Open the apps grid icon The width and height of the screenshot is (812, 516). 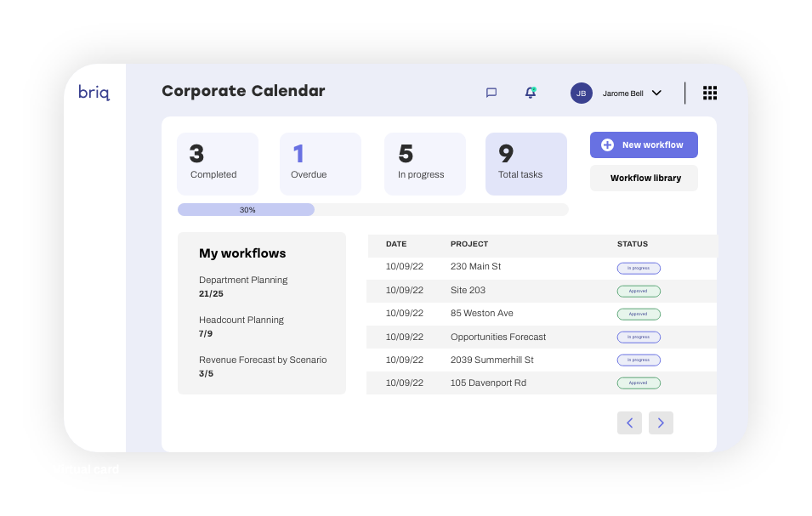point(710,93)
